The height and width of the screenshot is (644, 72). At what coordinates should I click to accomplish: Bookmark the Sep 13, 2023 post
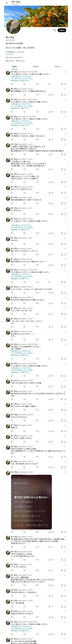click(x=62, y=112)
